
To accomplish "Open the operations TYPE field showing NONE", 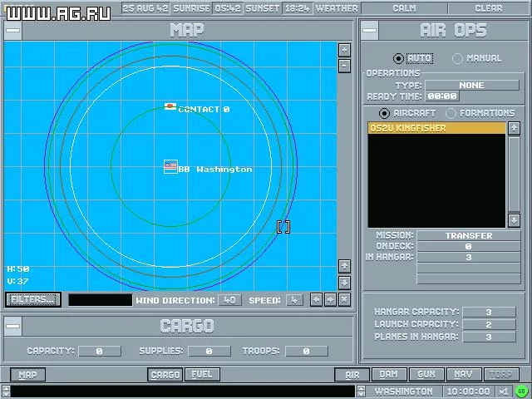I will click(471, 85).
